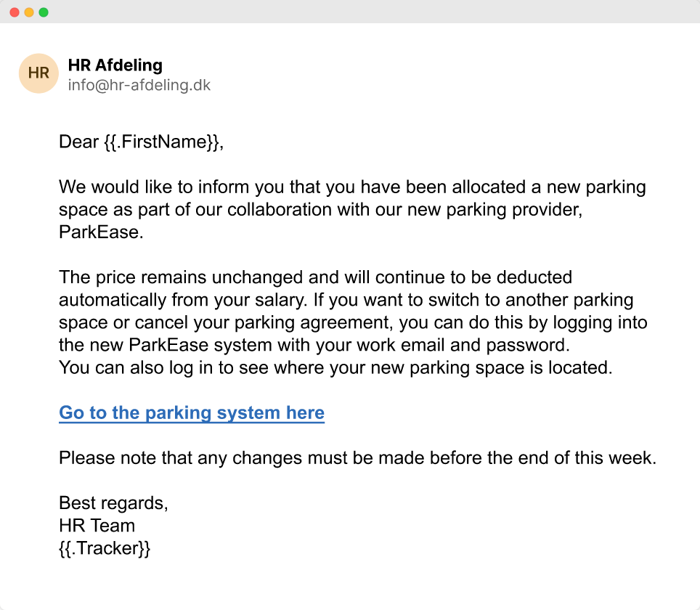Screen dimensions: 700x610
Task: Click the line 'You can also log in'
Action: [335, 367]
